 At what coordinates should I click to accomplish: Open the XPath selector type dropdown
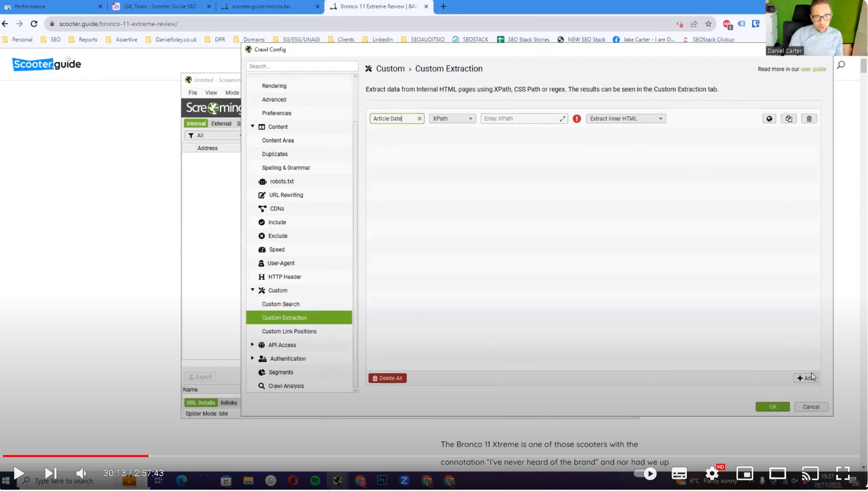click(x=452, y=119)
